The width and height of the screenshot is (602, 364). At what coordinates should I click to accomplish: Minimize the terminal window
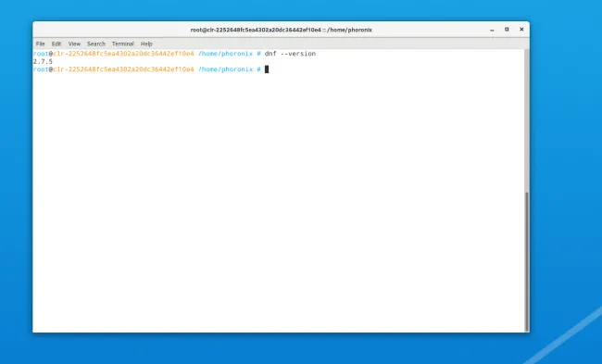492,30
